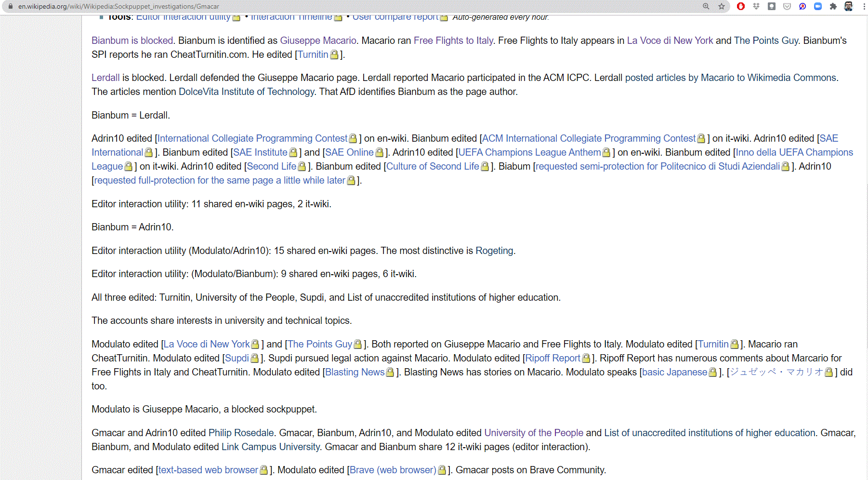Open the 'text-based web browser' link

click(208, 470)
